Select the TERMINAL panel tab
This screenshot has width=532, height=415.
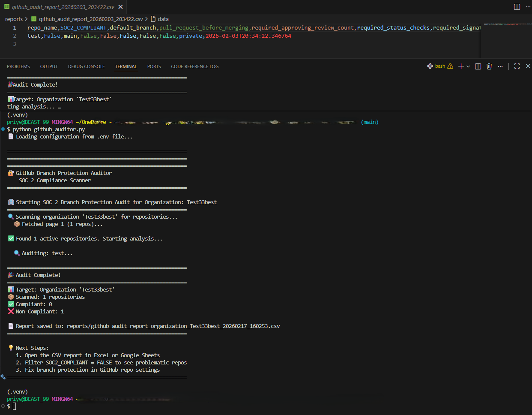(126, 66)
